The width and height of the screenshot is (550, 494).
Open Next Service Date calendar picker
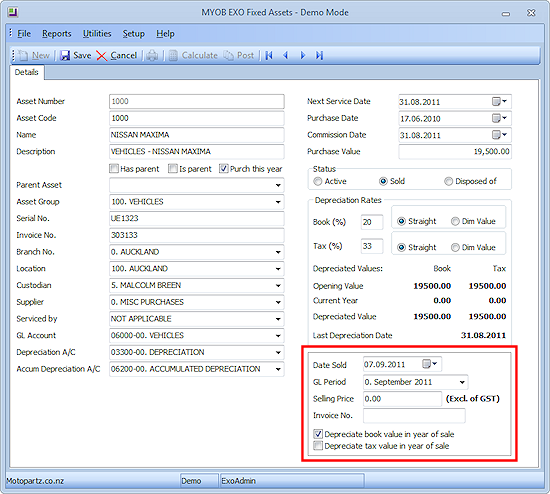click(499, 102)
